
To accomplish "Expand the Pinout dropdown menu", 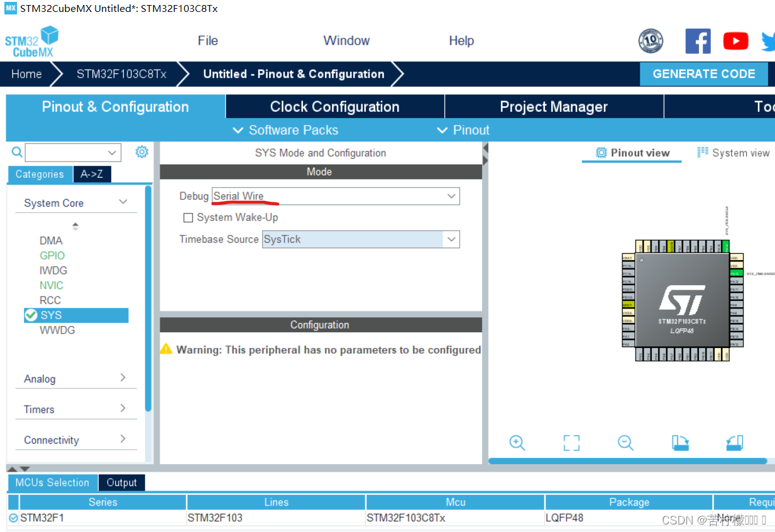I will click(x=463, y=130).
